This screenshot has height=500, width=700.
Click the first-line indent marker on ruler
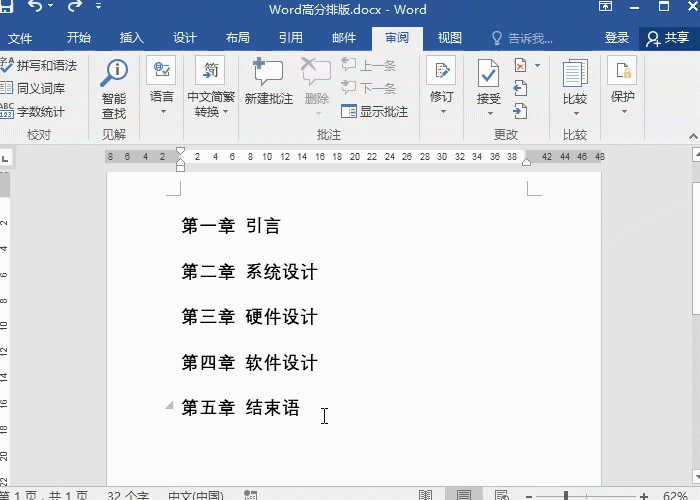tap(180, 152)
